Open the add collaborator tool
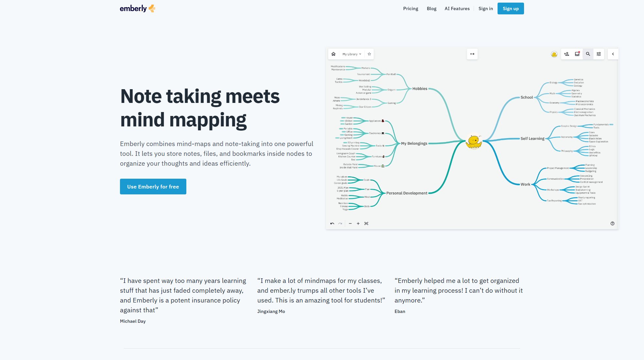 click(x=566, y=54)
